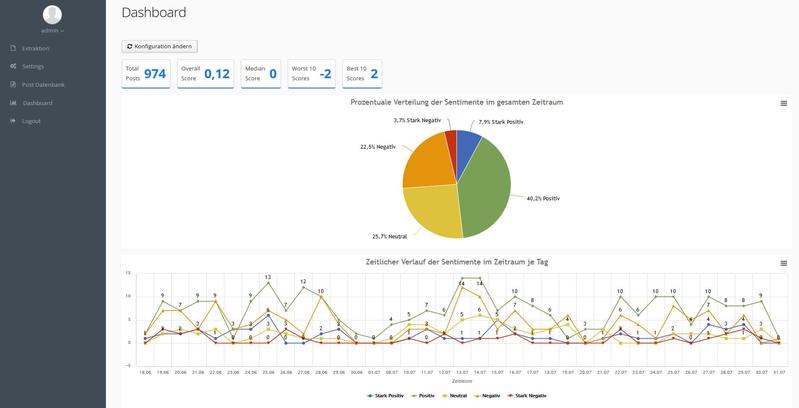
Task: Click the Settings gears icon
Action: click(13, 66)
